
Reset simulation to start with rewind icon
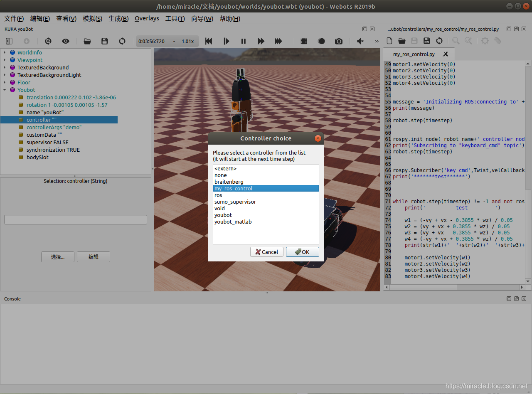tap(209, 41)
